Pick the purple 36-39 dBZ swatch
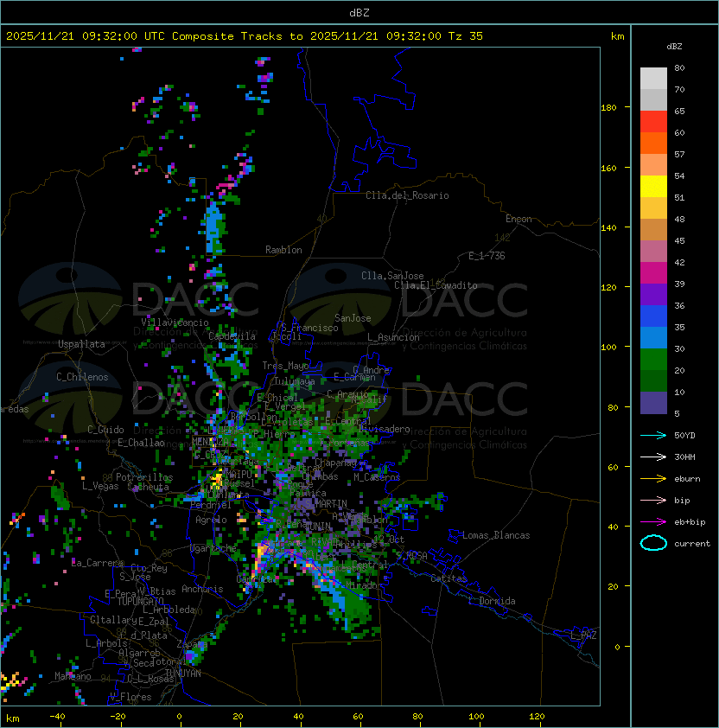Image resolution: width=719 pixels, height=728 pixels. [653, 294]
